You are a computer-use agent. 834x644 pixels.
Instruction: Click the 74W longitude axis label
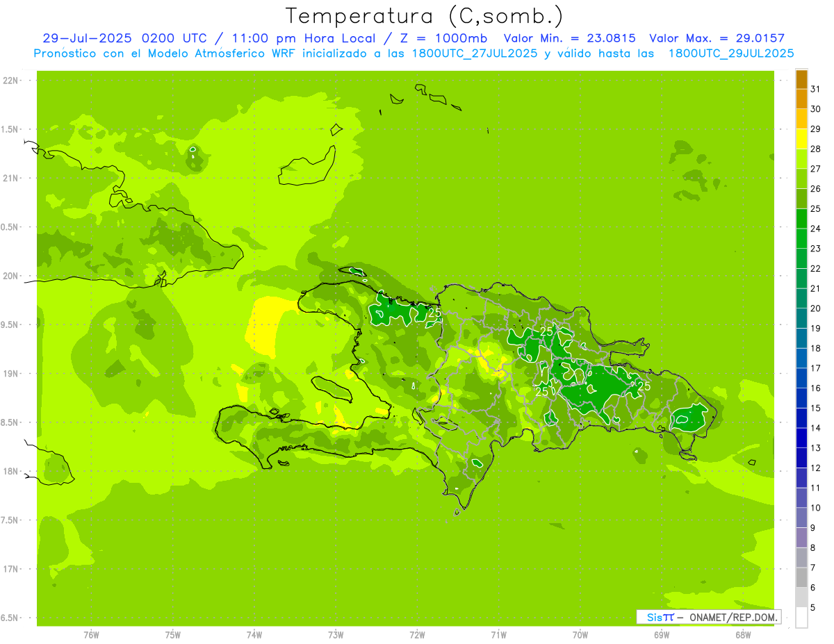pyautogui.click(x=254, y=635)
